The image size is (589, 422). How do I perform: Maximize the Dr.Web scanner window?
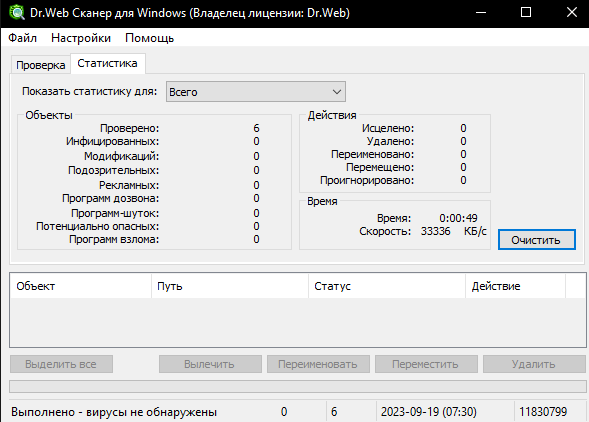coord(526,12)
